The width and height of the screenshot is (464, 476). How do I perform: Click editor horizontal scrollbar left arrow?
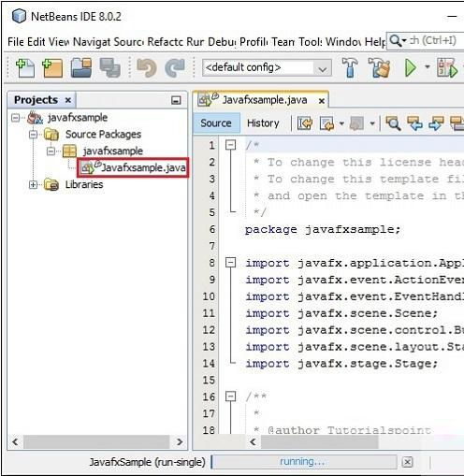[x=253, y=441]
